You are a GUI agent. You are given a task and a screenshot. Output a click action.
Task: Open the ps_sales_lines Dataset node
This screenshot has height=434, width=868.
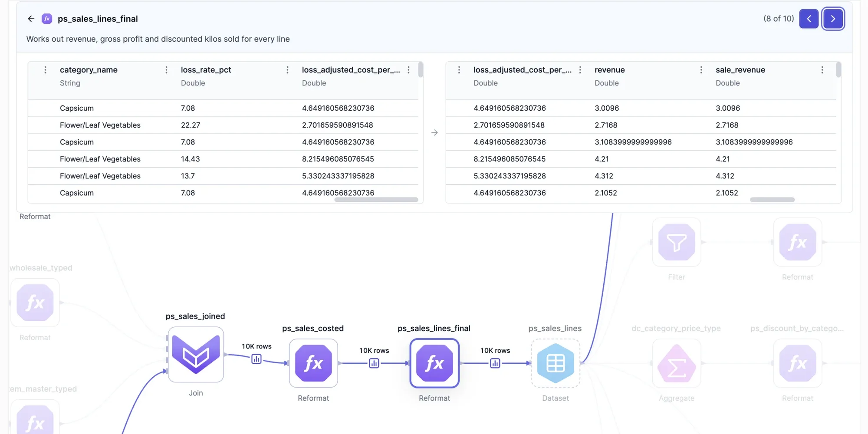pos(556,363)
